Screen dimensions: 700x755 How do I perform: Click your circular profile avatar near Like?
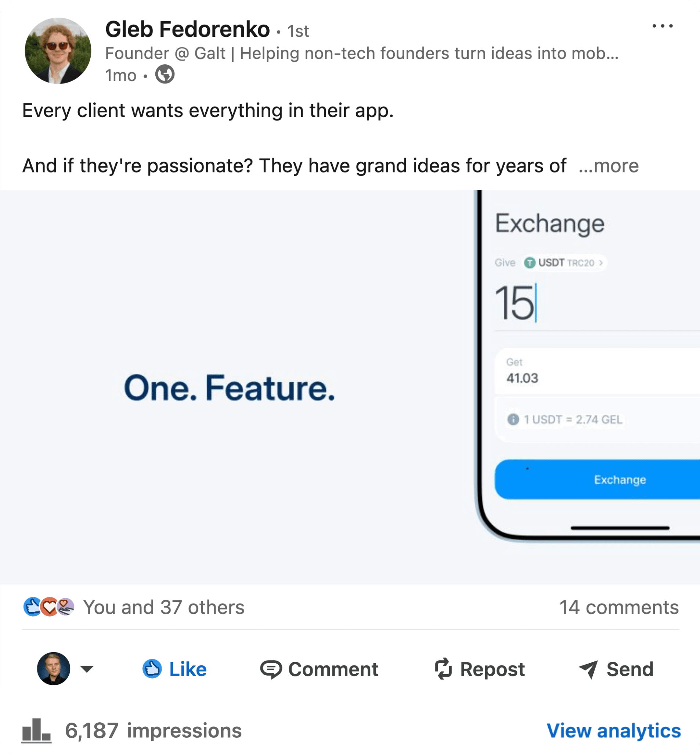tap(53, 669)
